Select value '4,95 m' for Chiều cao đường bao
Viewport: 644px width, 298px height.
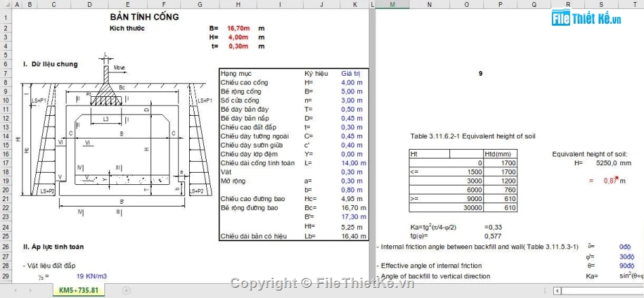tap(352, 199)
